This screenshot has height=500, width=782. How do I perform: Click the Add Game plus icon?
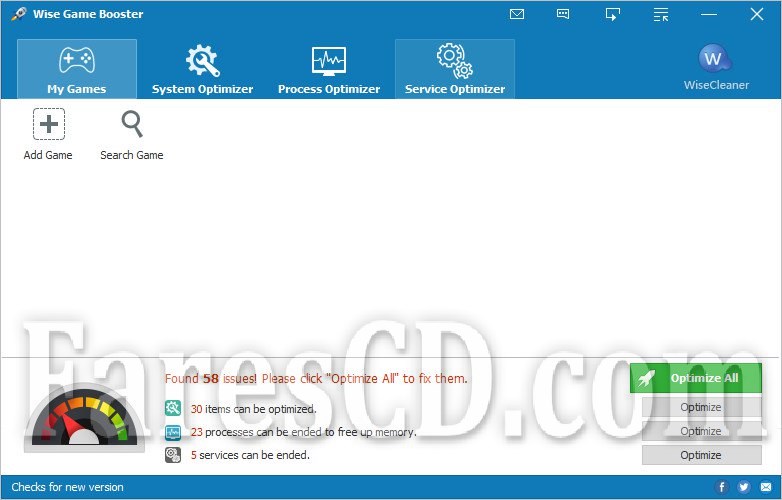(x=49, y=124)
